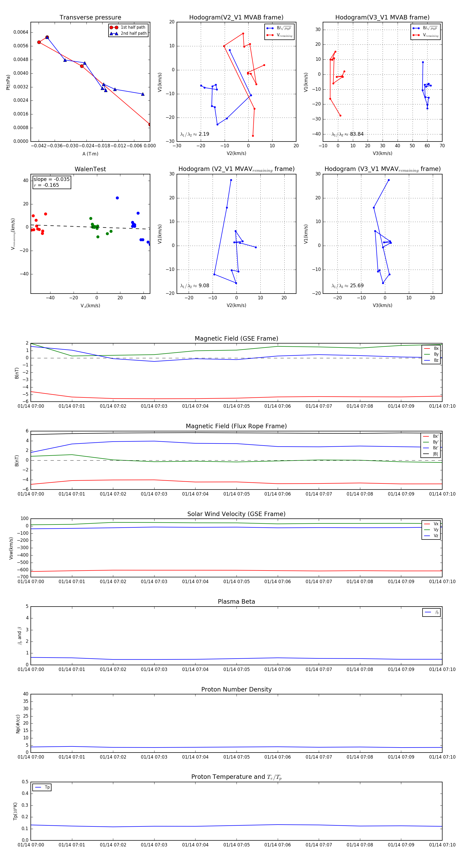Click the V remaining legend entry in V3_V1 MVAB hodogram

click(425, 35)
